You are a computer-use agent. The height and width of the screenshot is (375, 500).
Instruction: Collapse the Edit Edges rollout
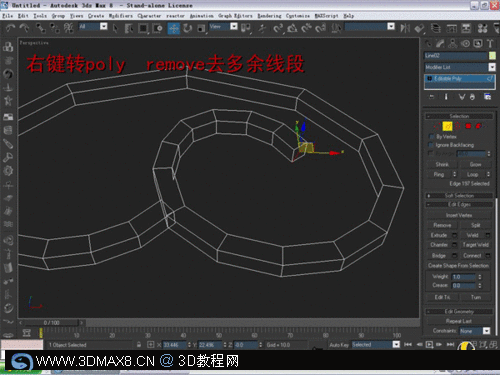coord(459,205)
